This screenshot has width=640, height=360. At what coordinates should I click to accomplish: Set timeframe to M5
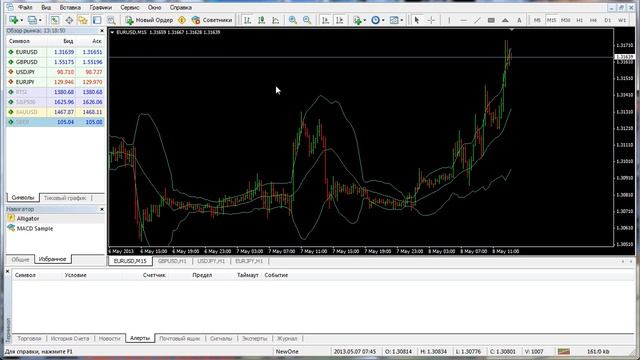tap(537, 20)
